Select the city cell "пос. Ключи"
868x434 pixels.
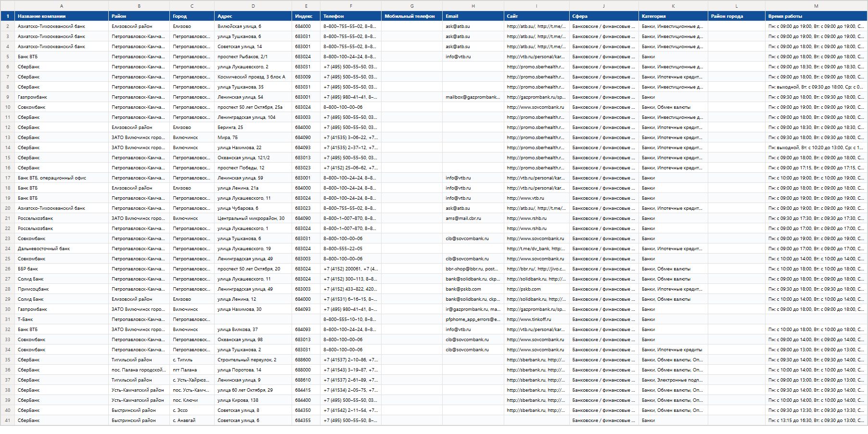pyautogui.click(x=192, y=400)
